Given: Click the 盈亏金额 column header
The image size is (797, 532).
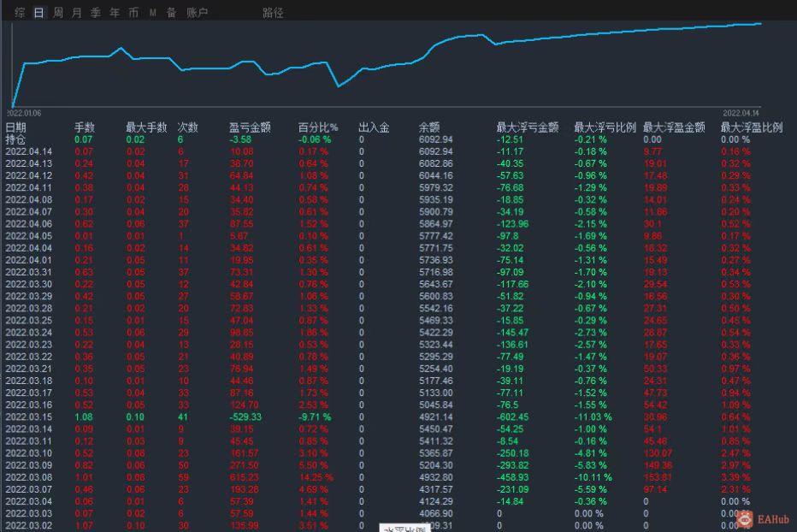Looking at the screenshot, I should pyautogui.click(x=250, y=127).
